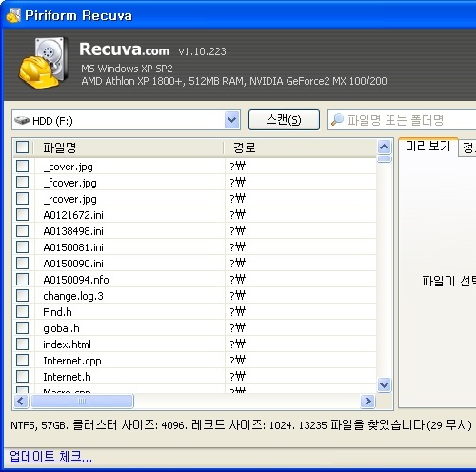This screenshot has height=472, width=476.
Task: Check the box for Internet.cpp
Action: (22, 360)
